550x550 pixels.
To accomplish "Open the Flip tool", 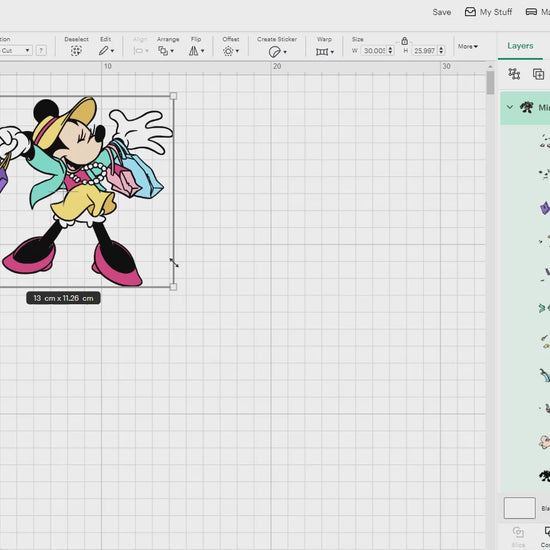I will [196, 51].
